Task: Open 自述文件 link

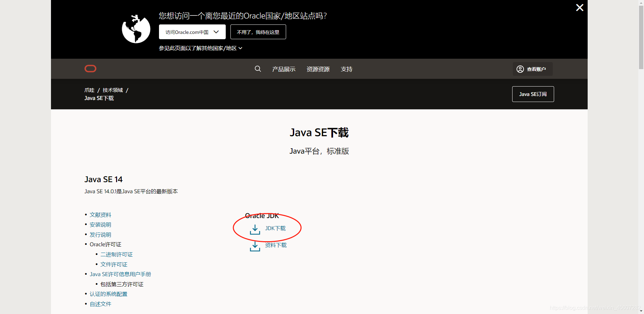Action: (x=100, y=304)
